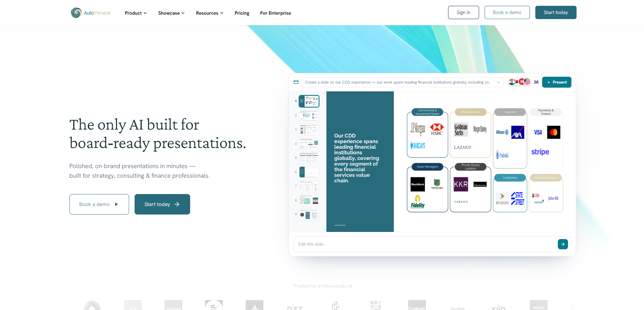Click the BNY Mellon logo
Image resolution: width=644 pixels, height=310 pixels.
tap(502, 198)
